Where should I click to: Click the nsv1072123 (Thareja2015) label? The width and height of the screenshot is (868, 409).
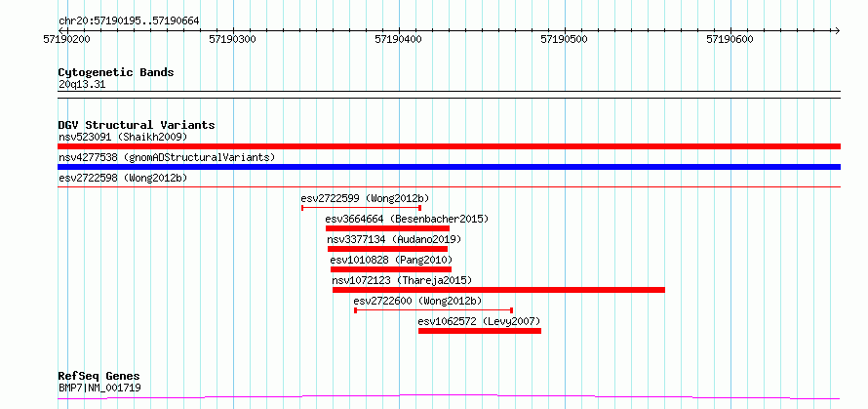point(402,280)
